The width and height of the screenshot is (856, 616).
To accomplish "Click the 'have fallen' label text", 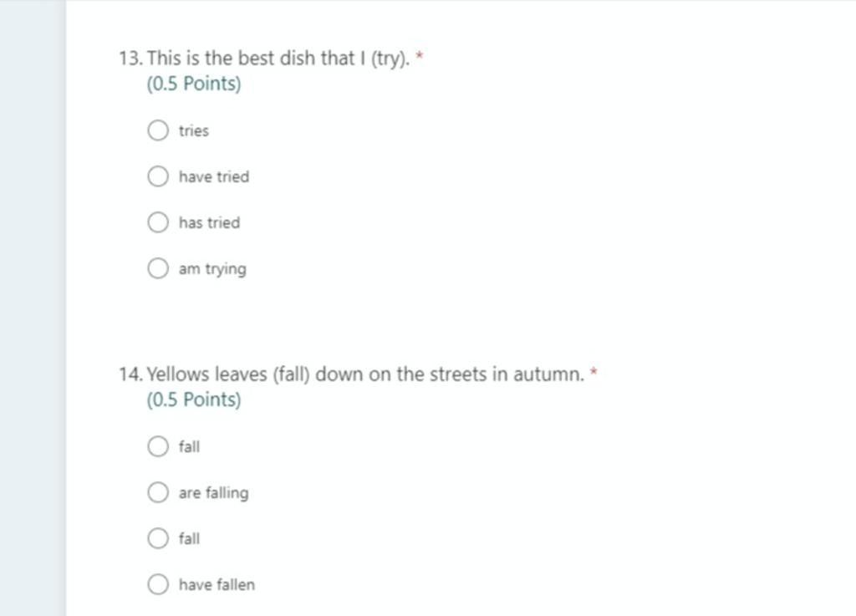I will pos(217,584).
